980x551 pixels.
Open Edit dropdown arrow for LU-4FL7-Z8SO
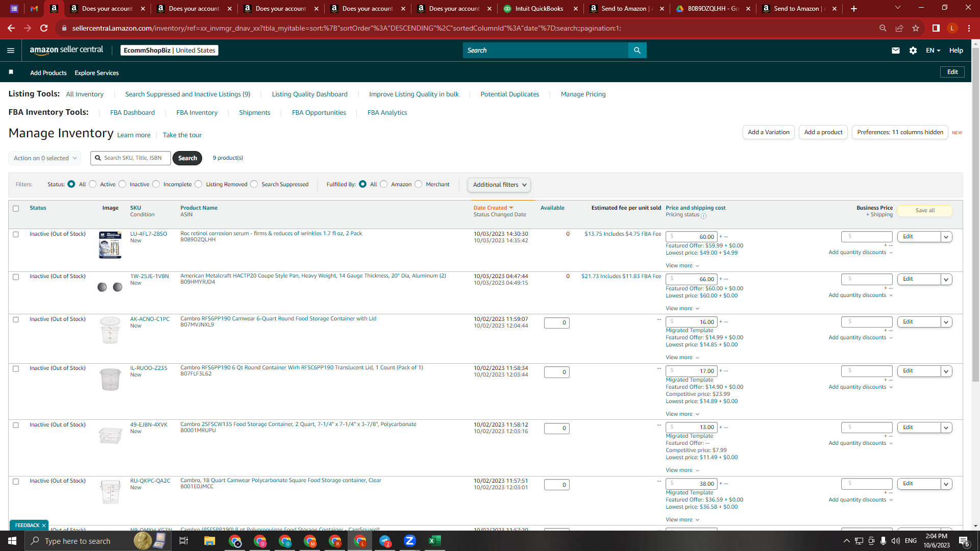pos(946,237)
